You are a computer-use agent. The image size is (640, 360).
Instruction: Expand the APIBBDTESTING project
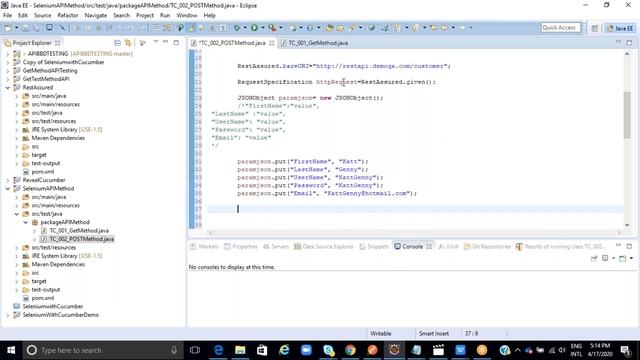click(7, 53)
